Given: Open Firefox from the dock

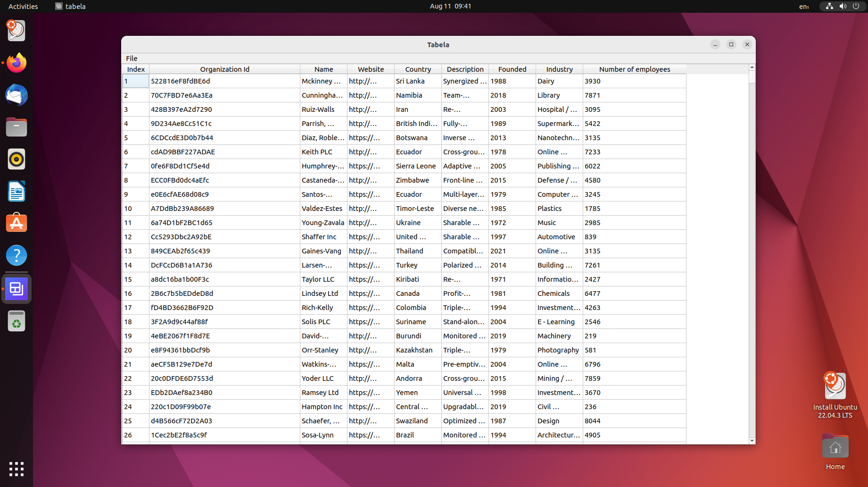Looking at the screenshot, I should coord(17,63).
